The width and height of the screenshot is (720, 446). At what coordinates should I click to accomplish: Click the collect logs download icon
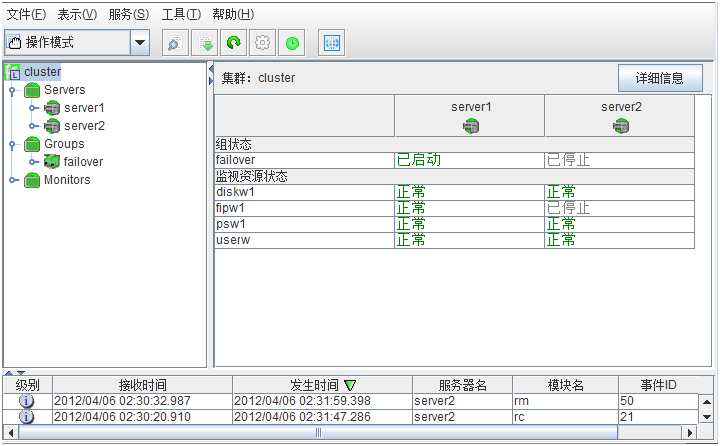pos(204,43)
